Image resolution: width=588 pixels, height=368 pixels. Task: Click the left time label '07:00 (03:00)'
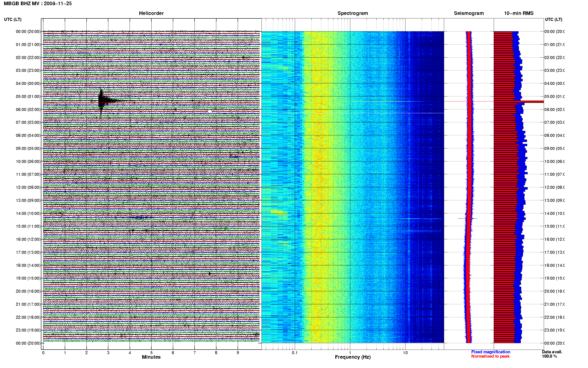click(x=28, y=122)
